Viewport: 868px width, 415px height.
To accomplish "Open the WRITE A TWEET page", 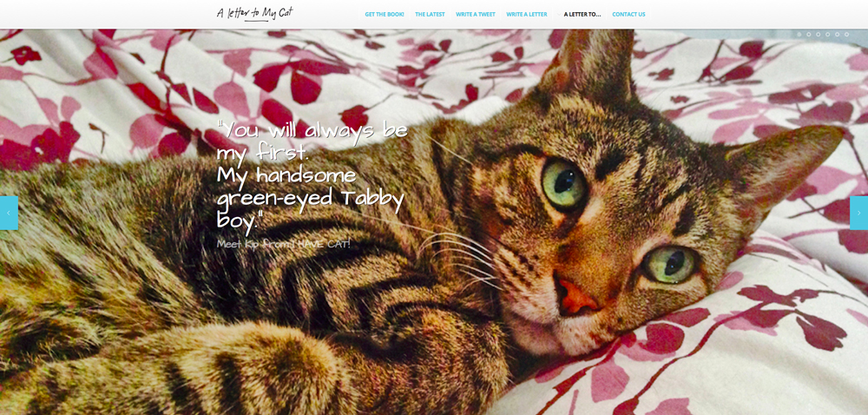I will point(476,15).
